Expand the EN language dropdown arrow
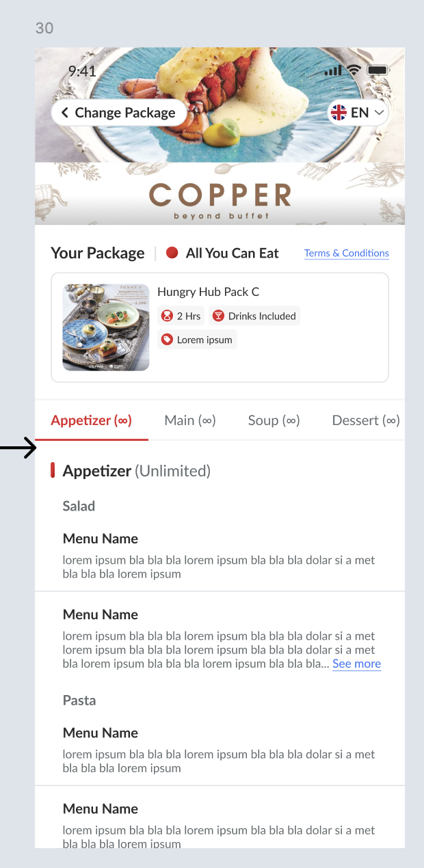 380,113
